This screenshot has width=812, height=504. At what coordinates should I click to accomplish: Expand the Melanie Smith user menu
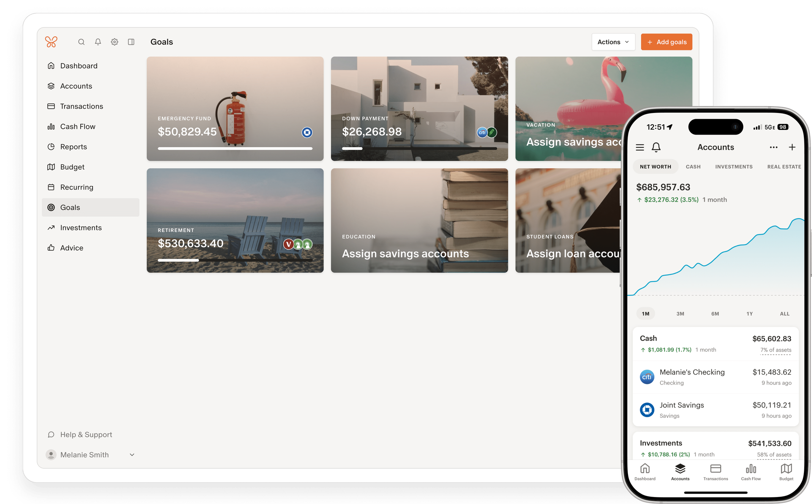[132, 455]
